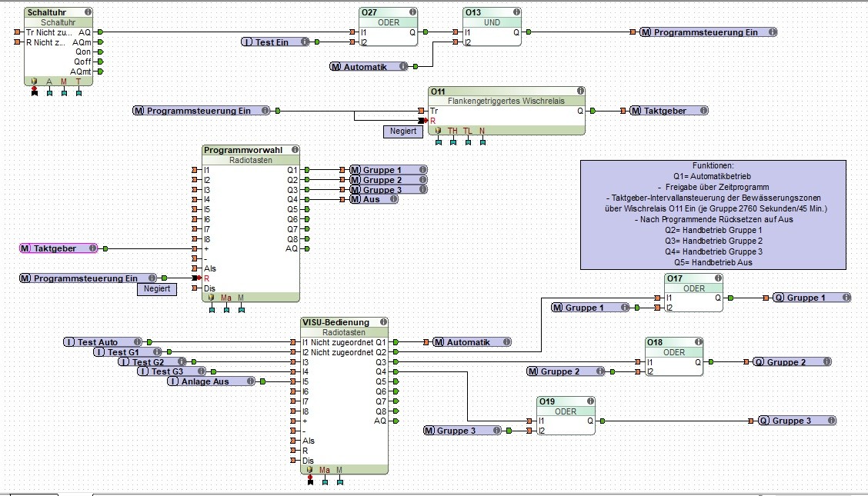The height and width of the screenshot is (496, 868).
Task: Select Automatik memory flag feeding O13
Action: pyautogui.click(x=369, y=66)
